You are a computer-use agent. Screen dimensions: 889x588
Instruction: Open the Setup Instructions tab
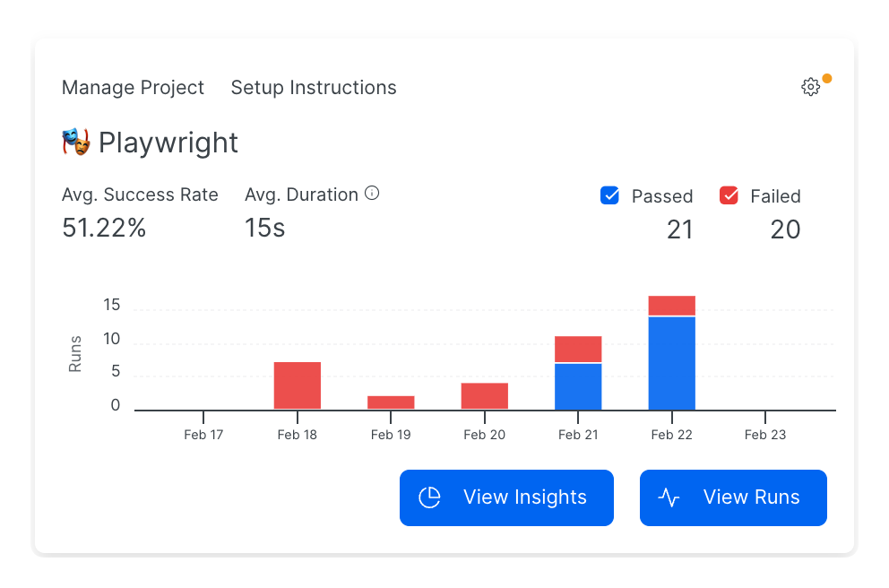click(314, 87)
